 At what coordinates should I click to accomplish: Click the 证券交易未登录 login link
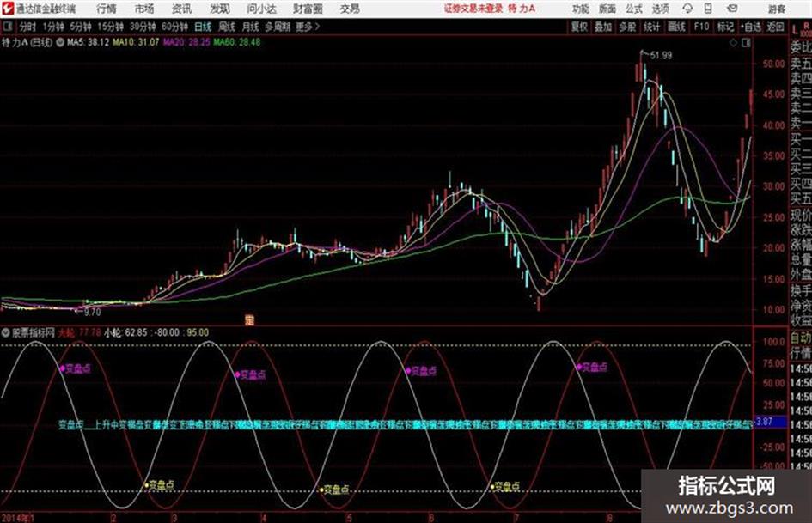point(473,9)
